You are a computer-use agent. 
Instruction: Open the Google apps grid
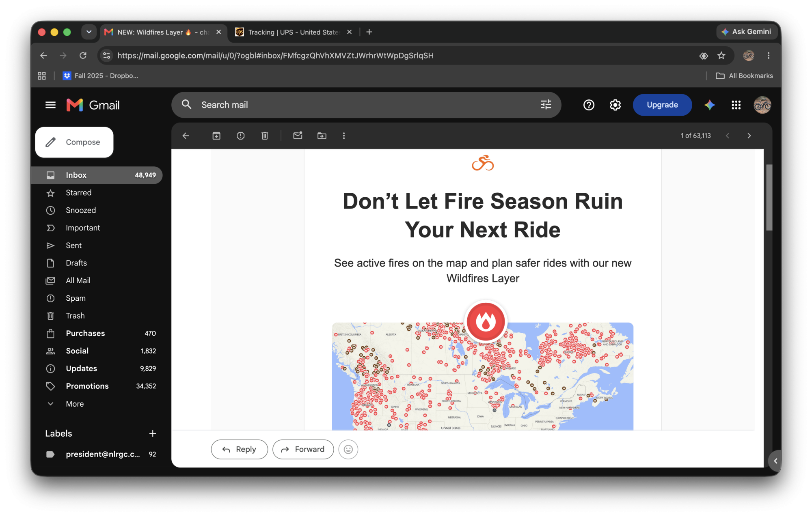736,105
